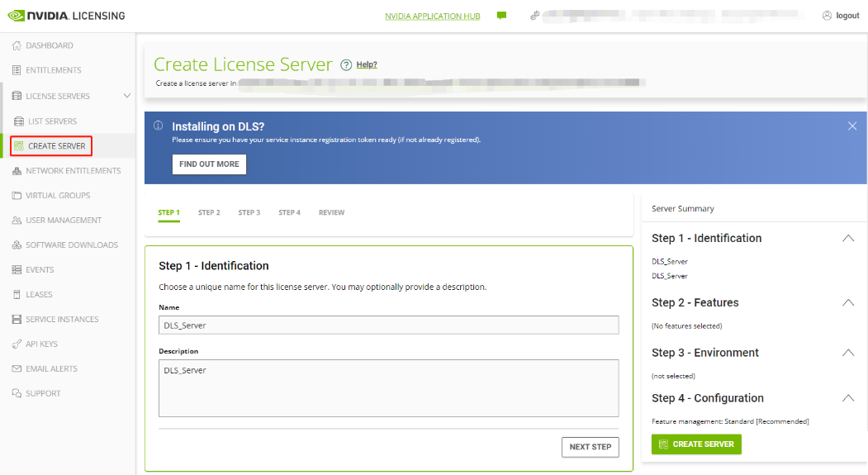
Task: Click the Email Alerts envelope icon
Action: pyautogui.click(x=17, y=368)
